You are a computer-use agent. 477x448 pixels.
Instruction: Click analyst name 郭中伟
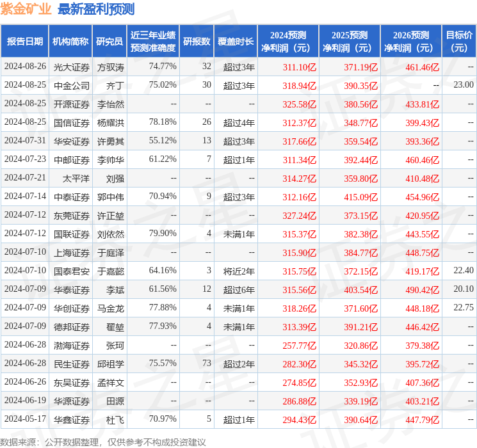pos(111,196)
